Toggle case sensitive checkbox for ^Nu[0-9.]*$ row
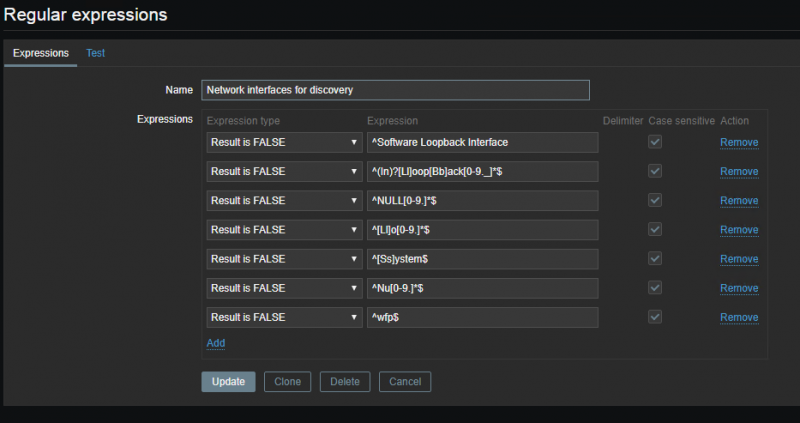 [655, 288]
